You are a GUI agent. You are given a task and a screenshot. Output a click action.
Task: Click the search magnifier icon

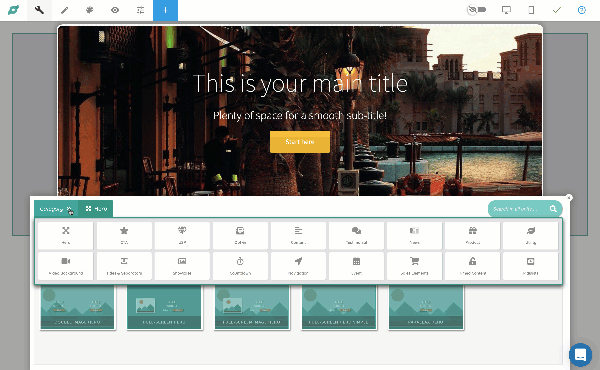[x=553, y=209]
